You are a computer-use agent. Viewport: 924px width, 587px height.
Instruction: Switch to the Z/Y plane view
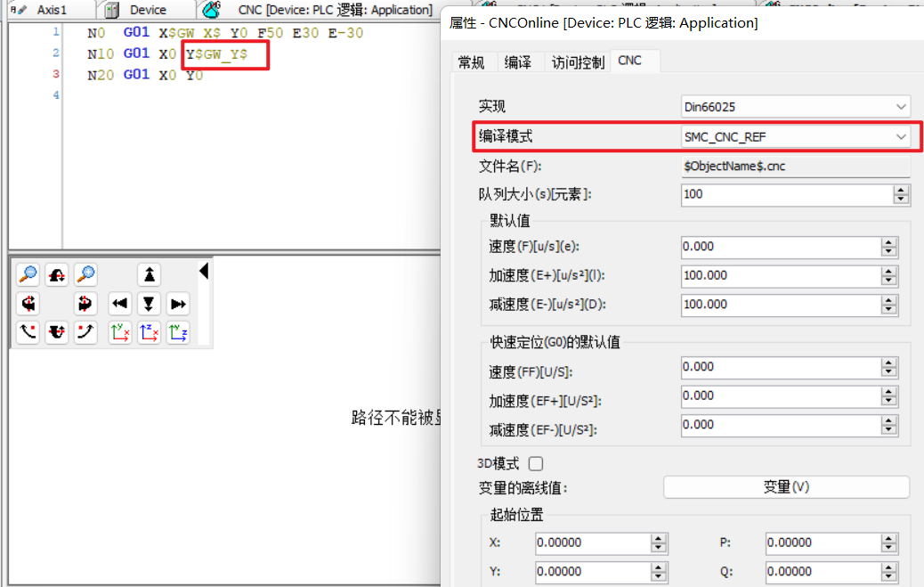pos(178,334)
